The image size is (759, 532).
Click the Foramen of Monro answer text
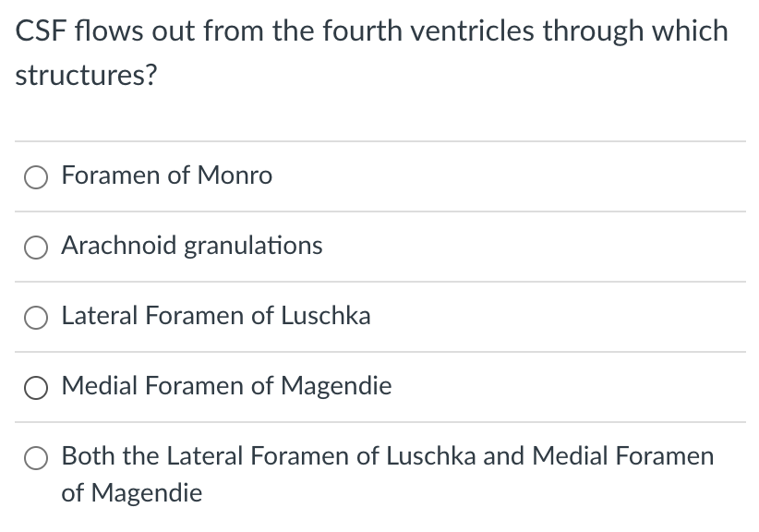167,175
